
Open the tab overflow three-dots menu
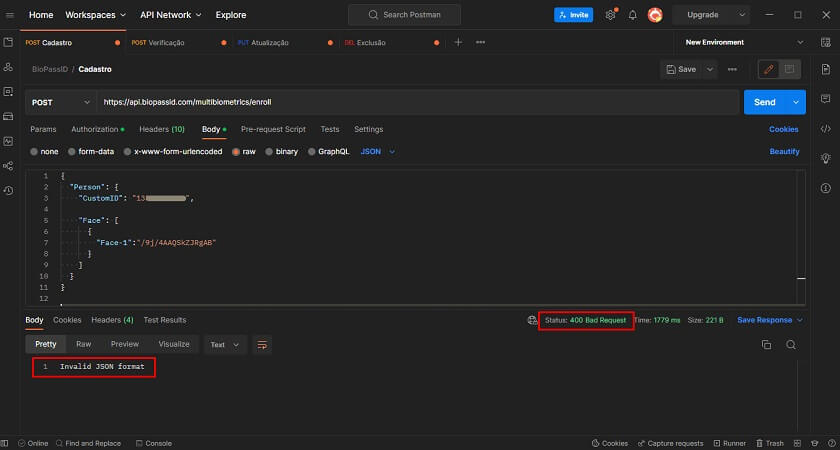[481, 42]
